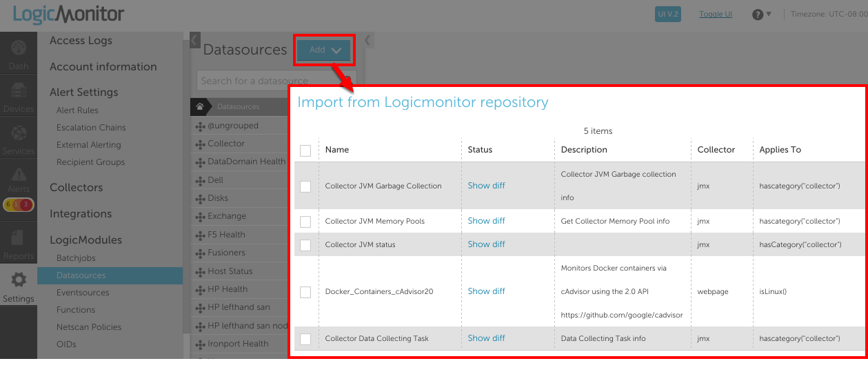Open the Settings gear icon
Viewport: 868px width, 390px height.
tap(19, 280)
